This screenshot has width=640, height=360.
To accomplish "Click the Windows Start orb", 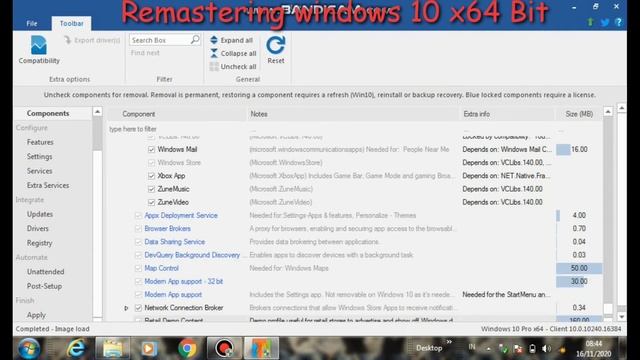I will 29,348.
